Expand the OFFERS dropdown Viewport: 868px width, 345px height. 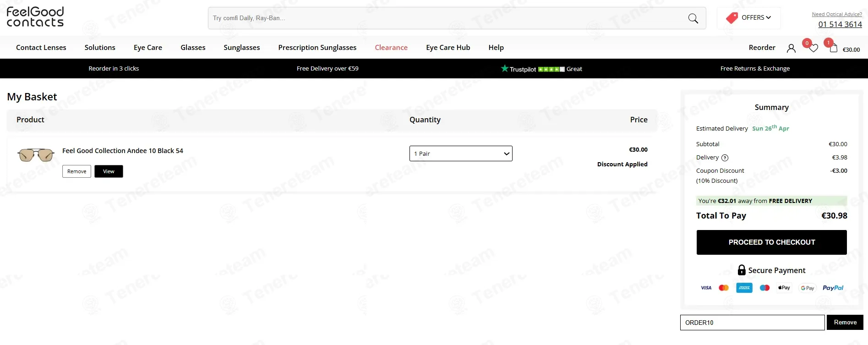pyautogui.click(x=749, y=18)
